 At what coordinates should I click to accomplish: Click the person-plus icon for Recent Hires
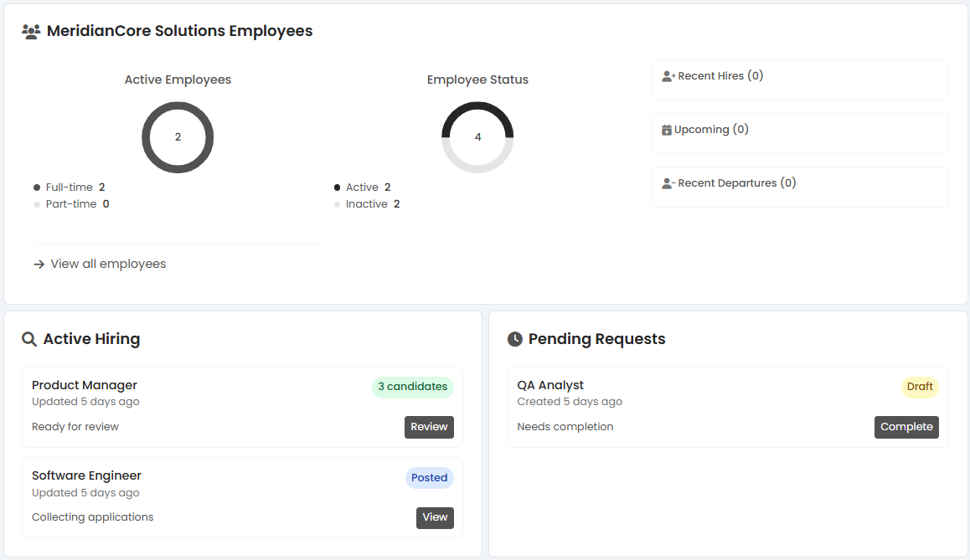pyautogui.click(x=668, y=74)
